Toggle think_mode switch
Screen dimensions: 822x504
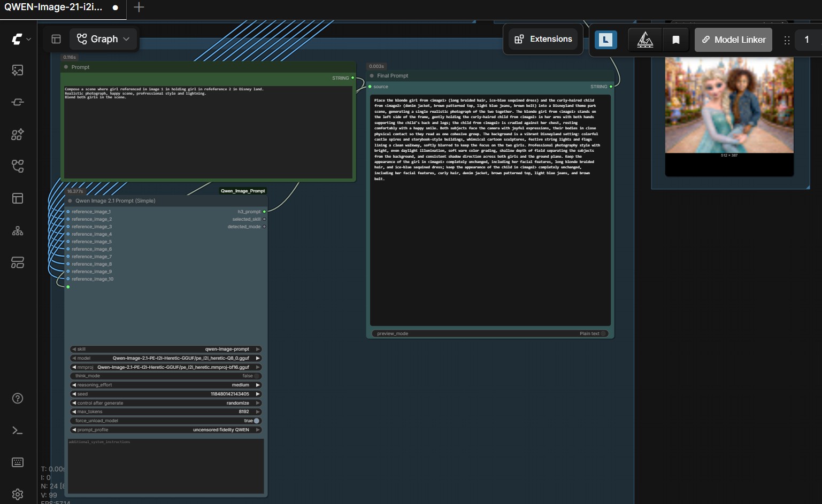coord(257,376)
